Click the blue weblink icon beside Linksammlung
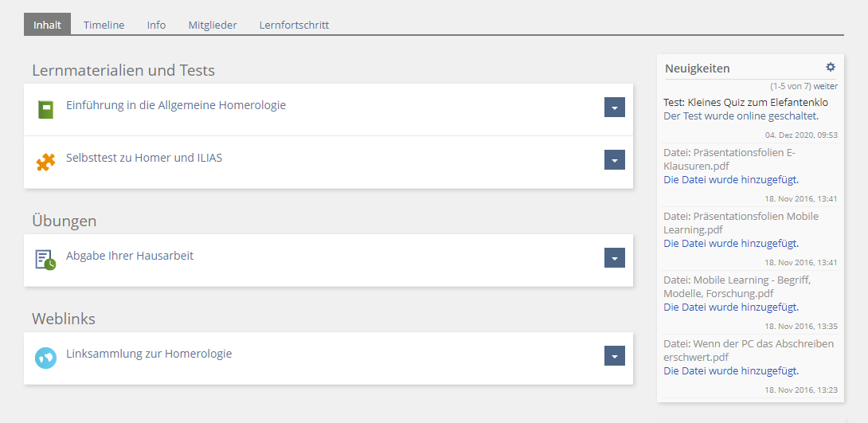Screen dimensions: 868x423 point(45,358)
